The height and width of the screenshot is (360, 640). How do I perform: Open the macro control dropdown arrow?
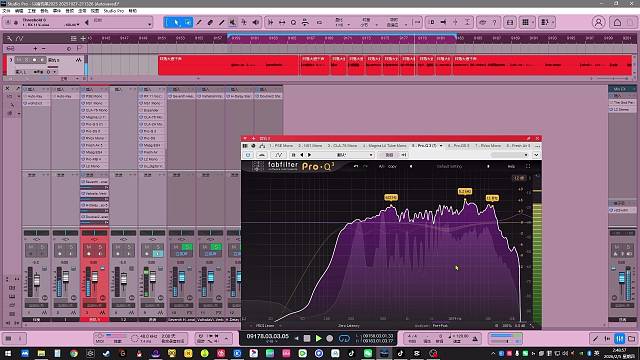coord(150,24)
